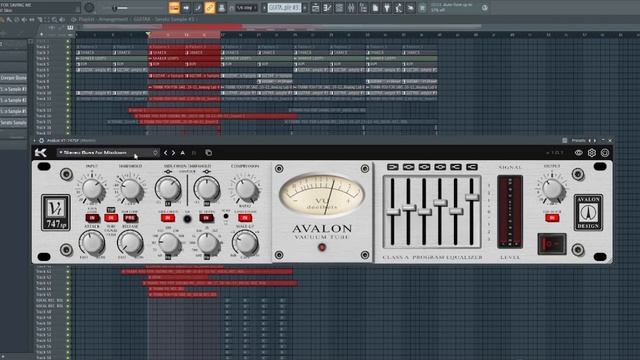Click the right side-chain threshold knob

tap(207, 189)
